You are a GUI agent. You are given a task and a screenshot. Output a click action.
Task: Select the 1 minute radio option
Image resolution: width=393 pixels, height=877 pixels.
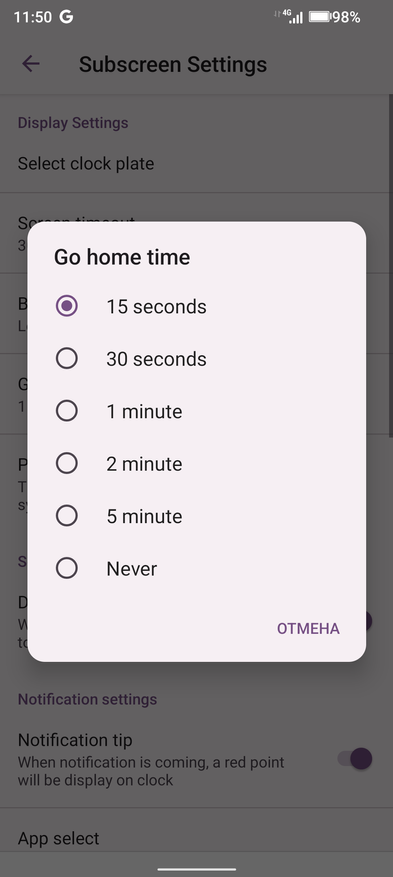(67, 411)
